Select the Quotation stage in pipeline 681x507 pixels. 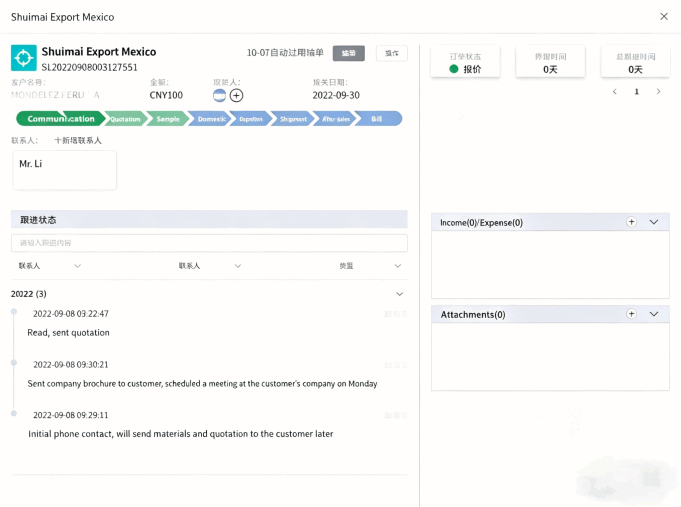click(x=125, y=119)
